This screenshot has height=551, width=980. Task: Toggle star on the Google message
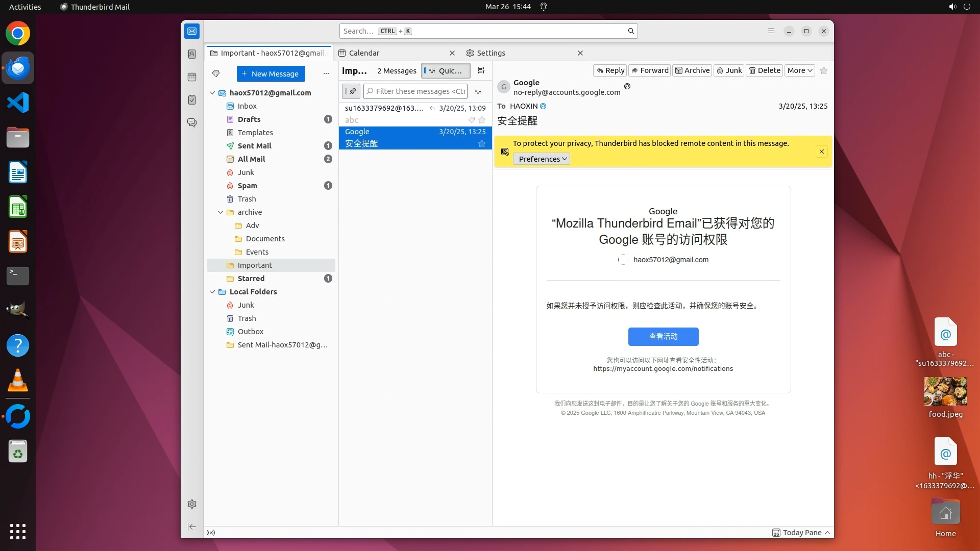[481, 144]
